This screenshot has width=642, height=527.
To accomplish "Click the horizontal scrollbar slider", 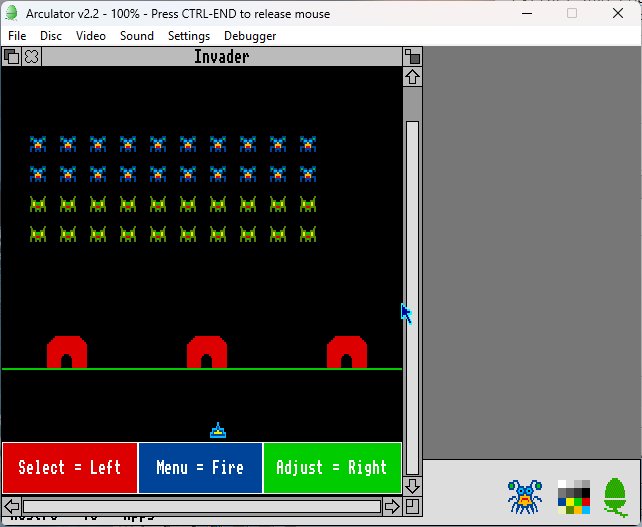I will tap(202, 507).
